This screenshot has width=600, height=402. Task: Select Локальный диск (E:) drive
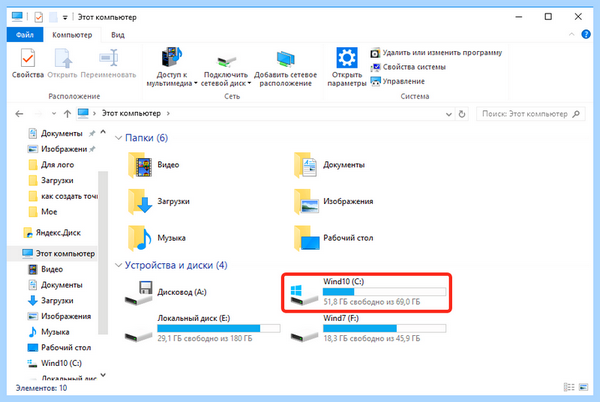pos(202,328)
